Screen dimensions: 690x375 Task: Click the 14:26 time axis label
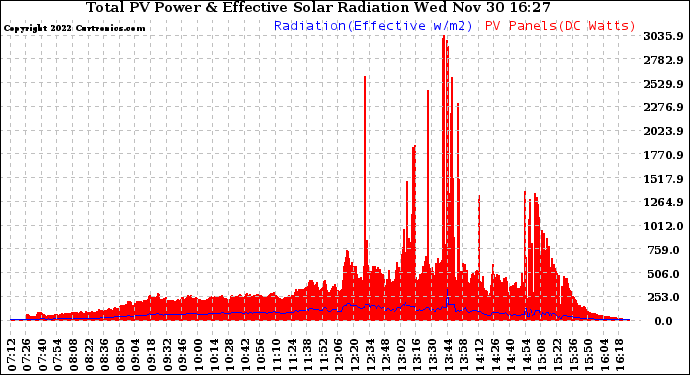[x=495, y=355]
